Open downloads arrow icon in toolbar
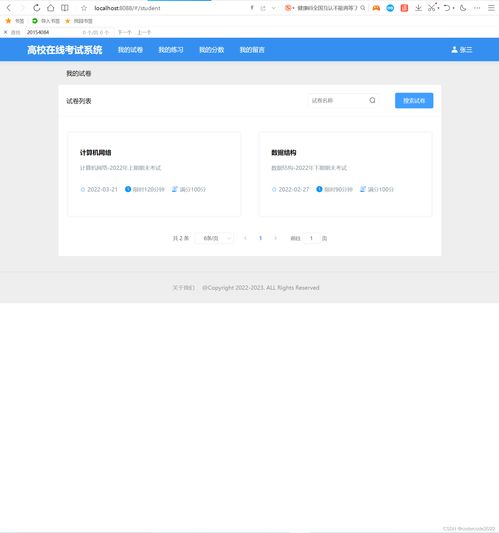The height and width of the screenshot is (533, 499). [x=418, y=8]
